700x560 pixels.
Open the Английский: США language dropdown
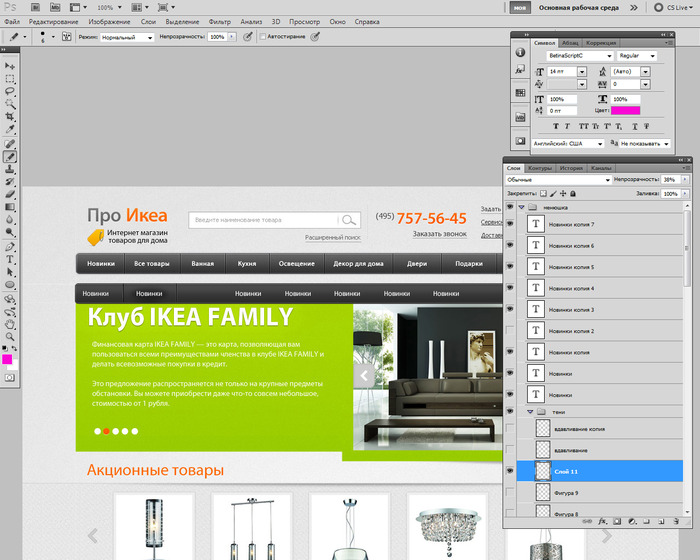(x=568, y=144)
